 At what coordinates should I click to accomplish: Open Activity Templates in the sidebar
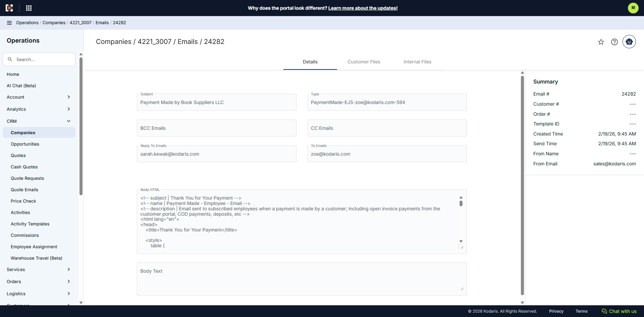click(x=39, y=224)
